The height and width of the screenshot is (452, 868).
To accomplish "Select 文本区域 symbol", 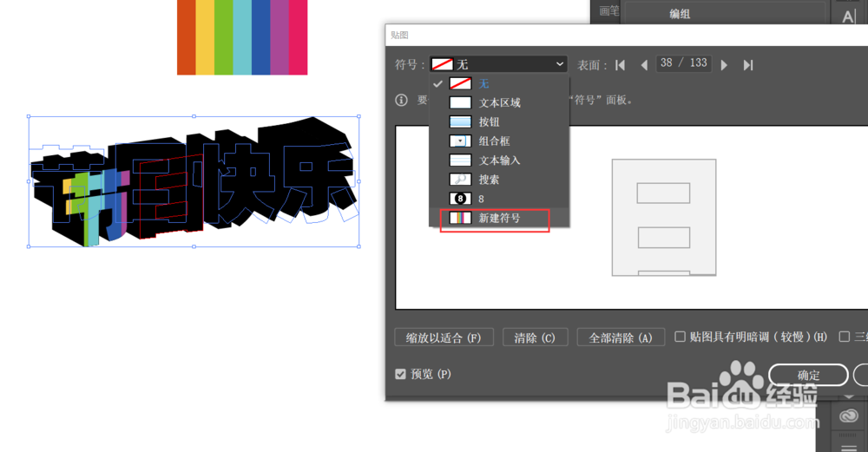I will point(499,103).
